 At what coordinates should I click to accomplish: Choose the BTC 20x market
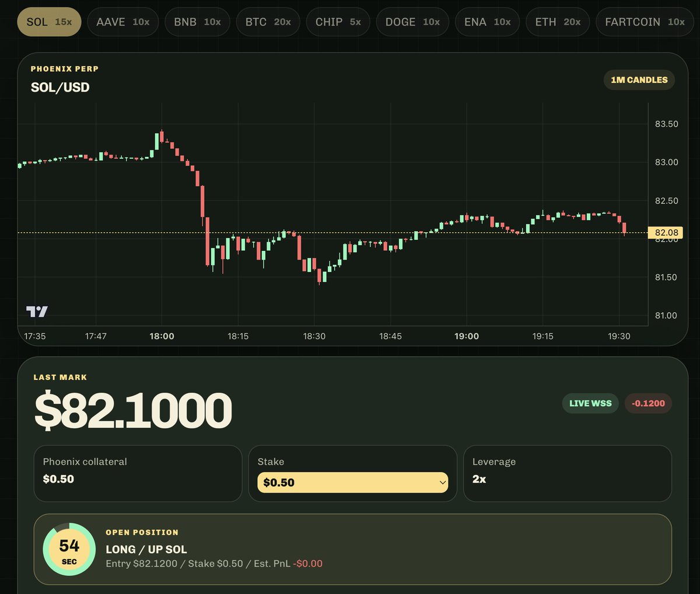[268, 22]
